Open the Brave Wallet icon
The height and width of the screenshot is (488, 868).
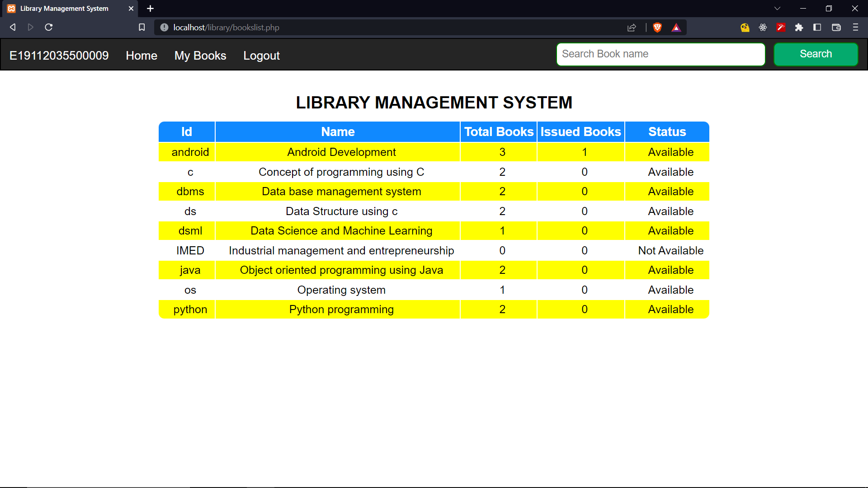pos(836,27)
